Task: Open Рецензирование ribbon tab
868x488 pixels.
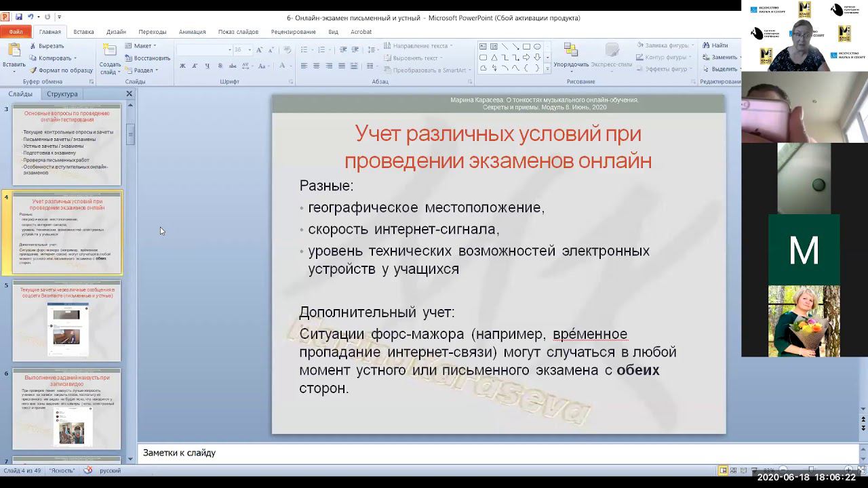Action: tap(293, 32)
